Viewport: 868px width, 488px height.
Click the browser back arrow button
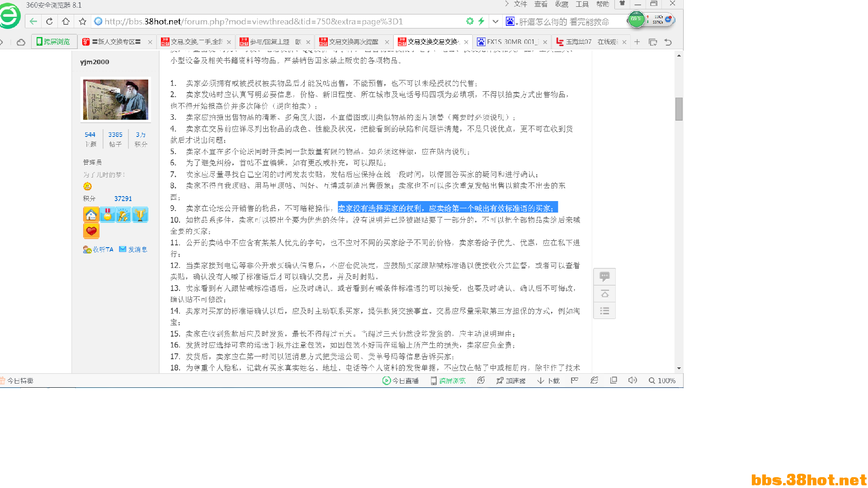33,21
